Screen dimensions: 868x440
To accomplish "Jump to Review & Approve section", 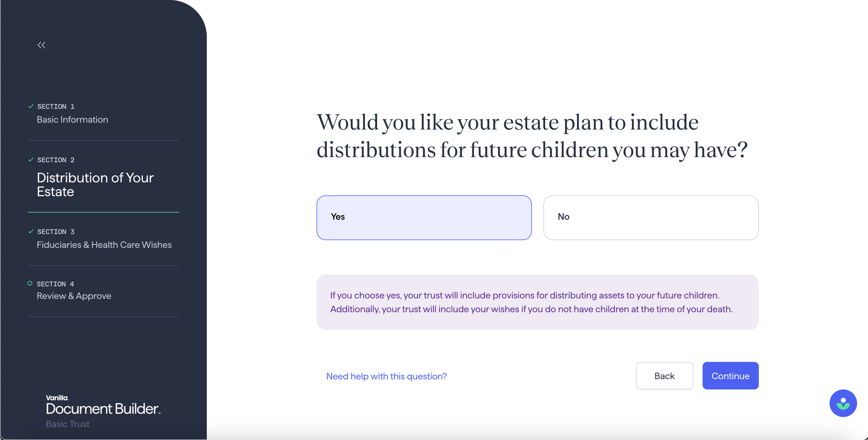I will [74, 296].
